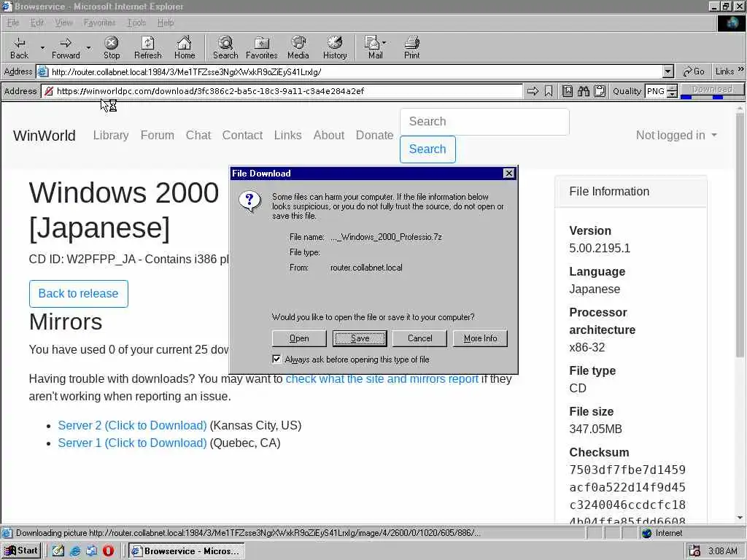Screen dimensions: 747x560
Task: Click the Browservice Download progress button
Action: (712, 90)
